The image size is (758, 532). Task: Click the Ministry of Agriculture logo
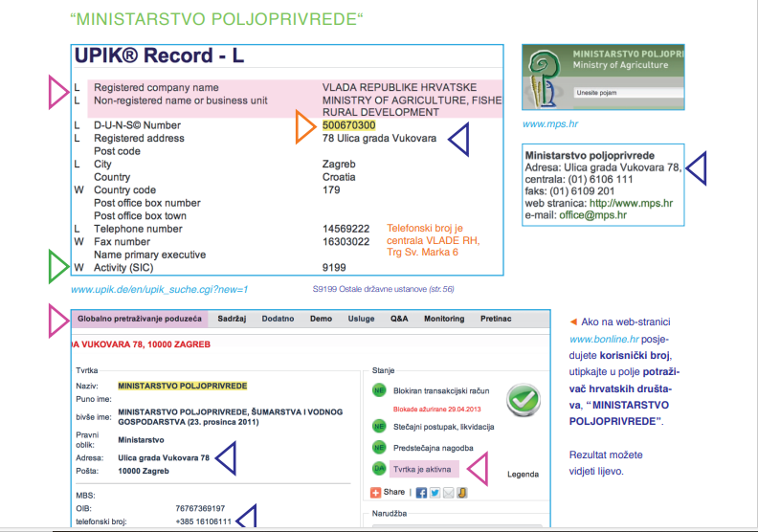pyautogui.click(x=546, y=78)
